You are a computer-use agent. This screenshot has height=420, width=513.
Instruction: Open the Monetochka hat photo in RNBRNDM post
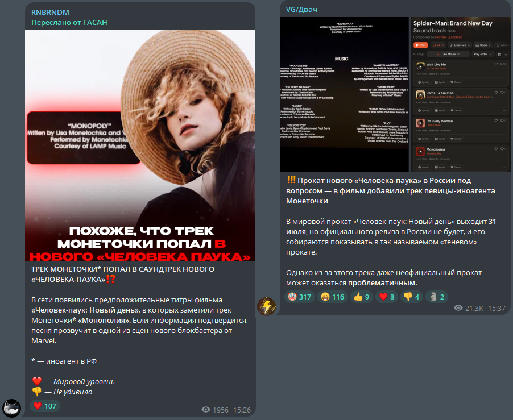pyautogui.click(x=140, y=145)
